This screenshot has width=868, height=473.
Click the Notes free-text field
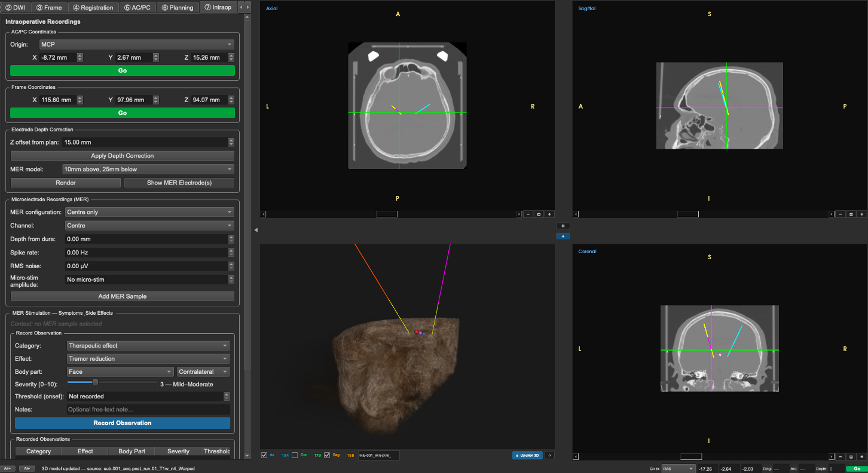click(148, 409)
